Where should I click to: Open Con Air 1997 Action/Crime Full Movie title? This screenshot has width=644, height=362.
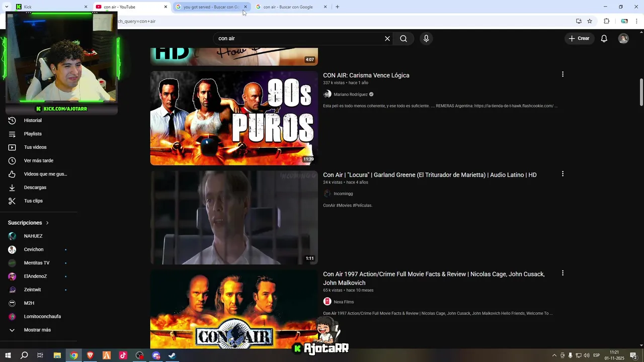coord(434,279)
